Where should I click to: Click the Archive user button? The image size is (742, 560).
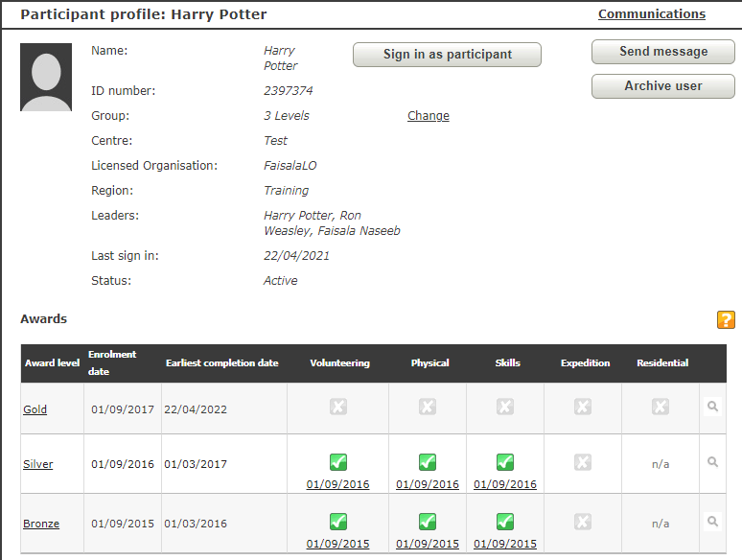663,86
